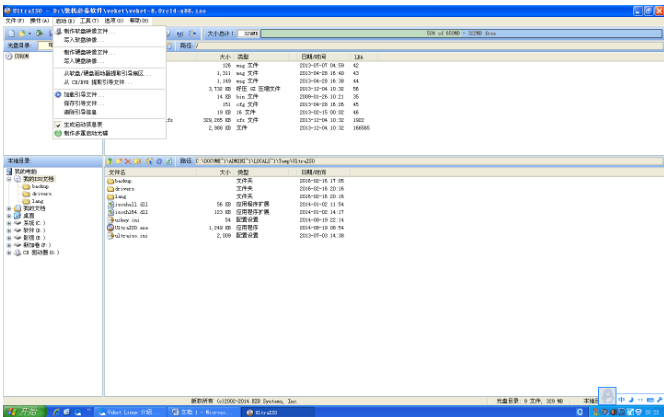664x417 pixels.
Task: Expand the 桌面 tree node
Action: 9,216
